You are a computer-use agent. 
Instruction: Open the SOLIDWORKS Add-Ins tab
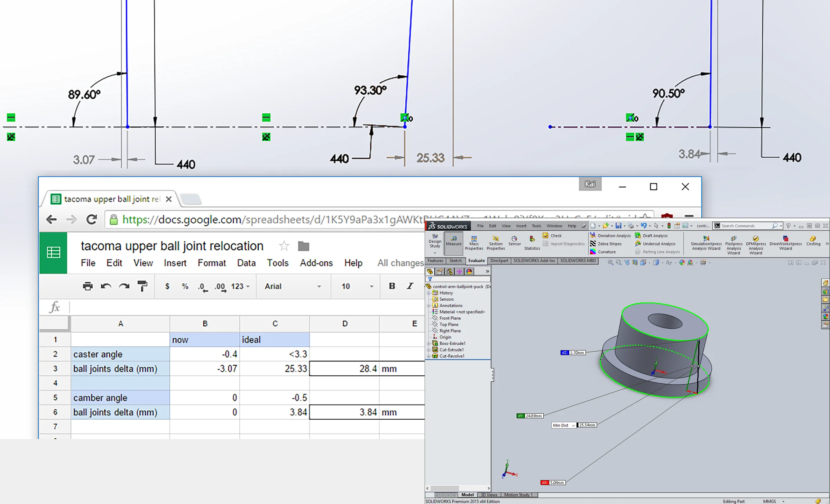pyautogui.click(x=534, y=261)
